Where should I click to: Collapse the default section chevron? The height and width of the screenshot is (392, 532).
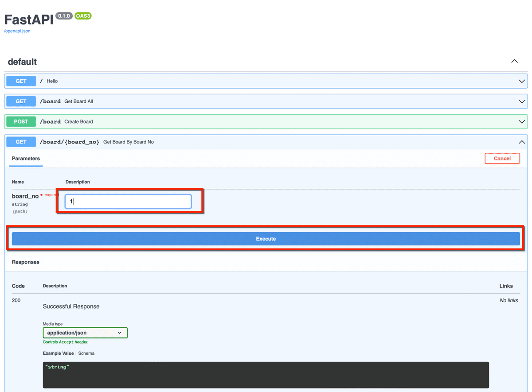point(514,61)
